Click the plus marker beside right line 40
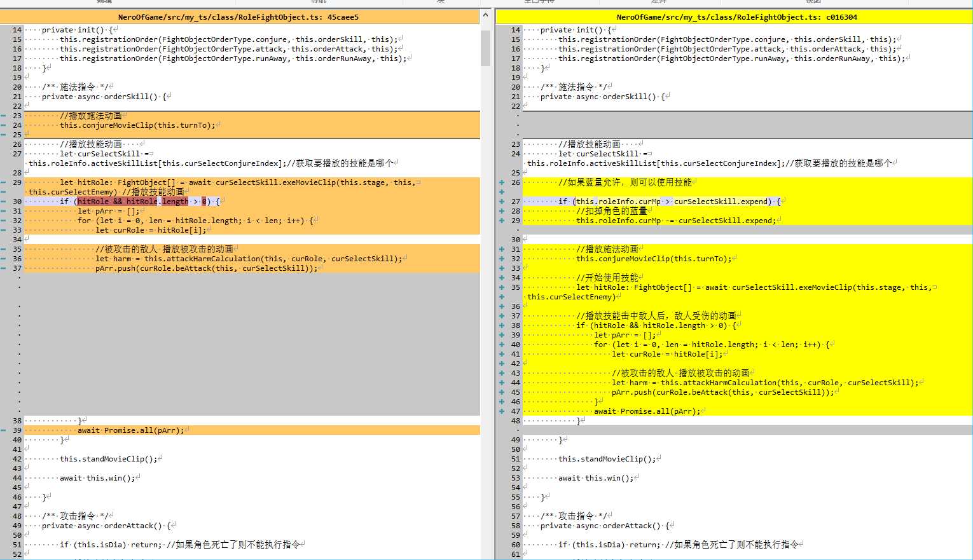The width and height of the screenshot is (973, 560). coord(502,345)
